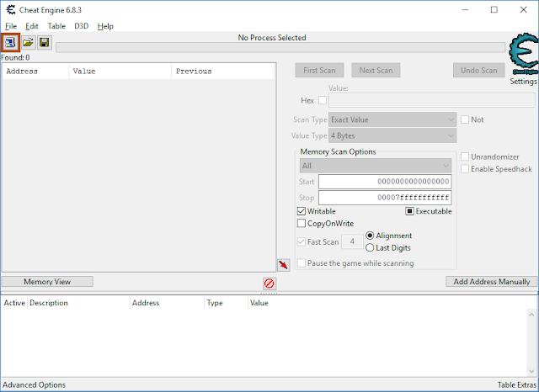Open the Scan Type dropdown

click(392, 119)
